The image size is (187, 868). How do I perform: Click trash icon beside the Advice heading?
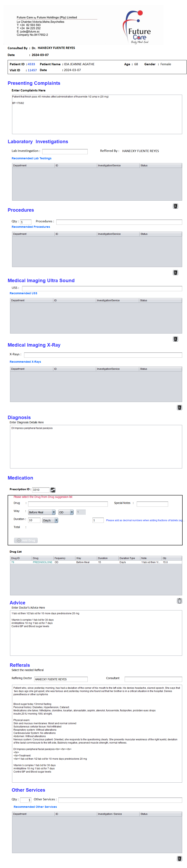pos(179,601)
